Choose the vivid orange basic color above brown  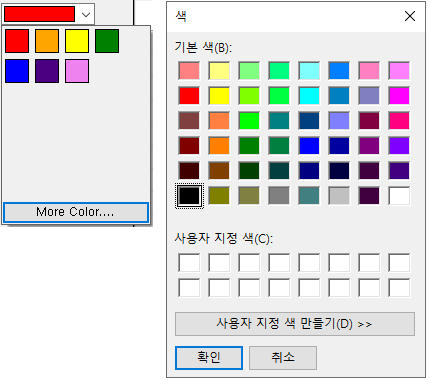(x=219, y=146)
